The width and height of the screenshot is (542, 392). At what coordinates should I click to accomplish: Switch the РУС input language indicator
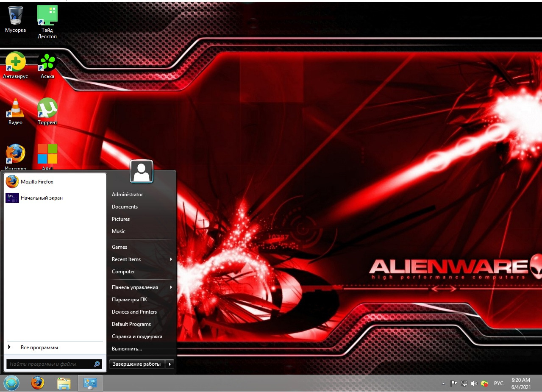click(x=499, y=384)
